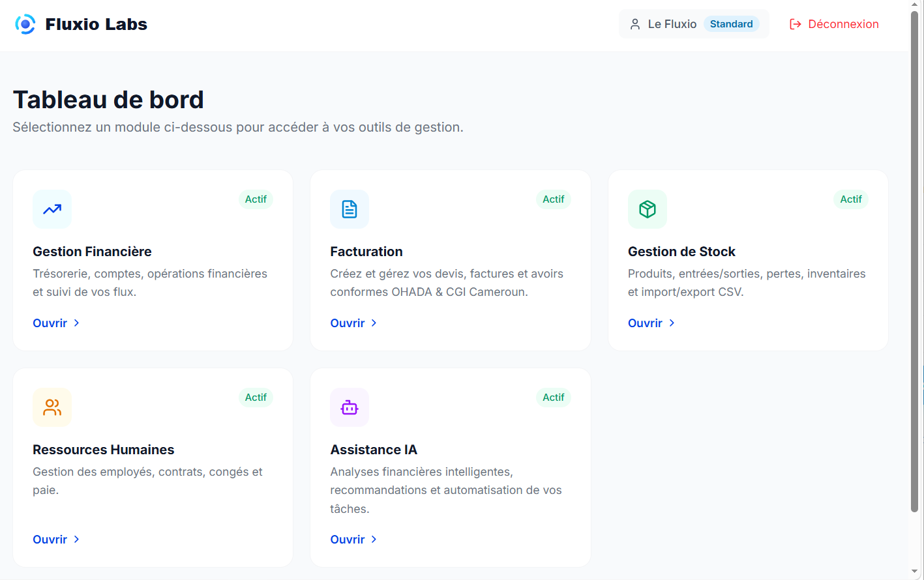Open the Facturation module via Ouvrir
The image size is (924, 580).
click(x=354, y=323)
